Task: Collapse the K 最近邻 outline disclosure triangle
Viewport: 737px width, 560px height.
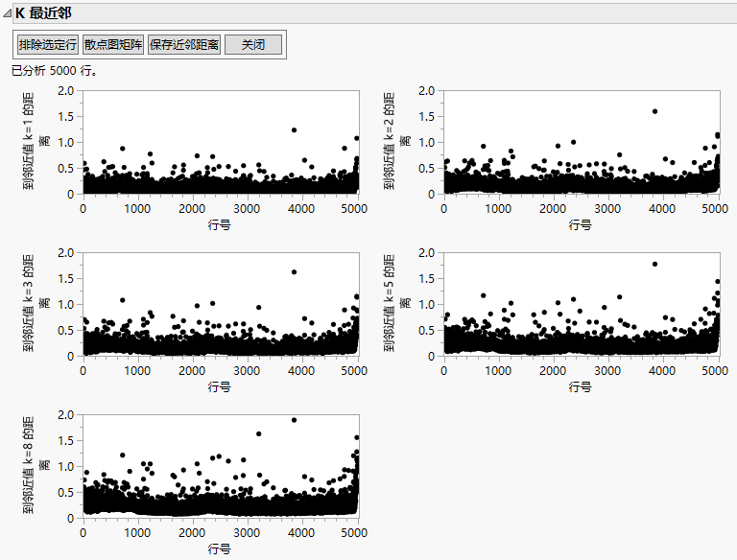Action: point(7,13)
